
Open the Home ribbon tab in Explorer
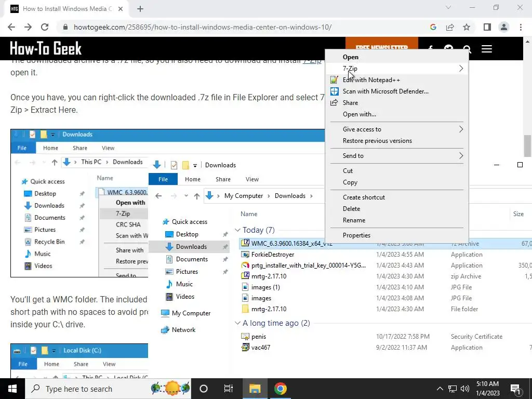pos(193,179)
